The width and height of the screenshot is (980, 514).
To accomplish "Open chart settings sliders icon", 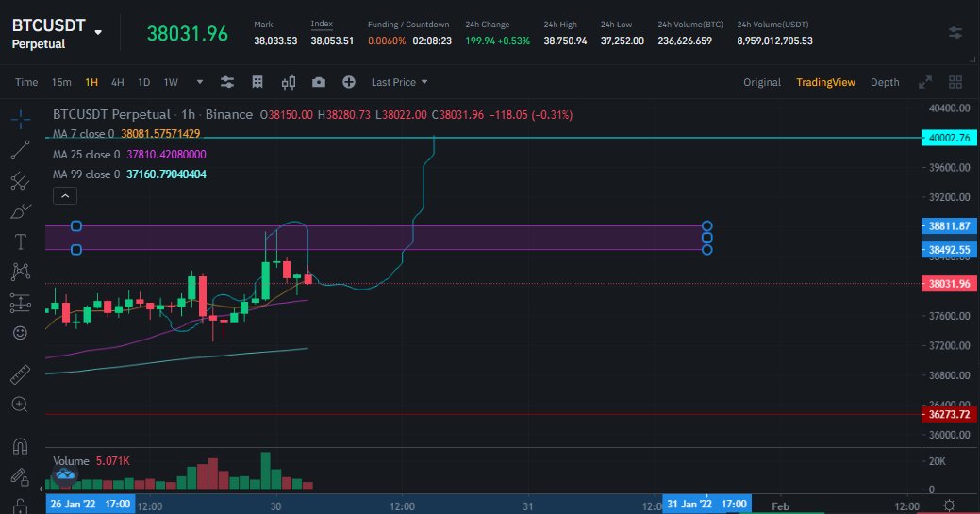I will click(x=227, y=82).
